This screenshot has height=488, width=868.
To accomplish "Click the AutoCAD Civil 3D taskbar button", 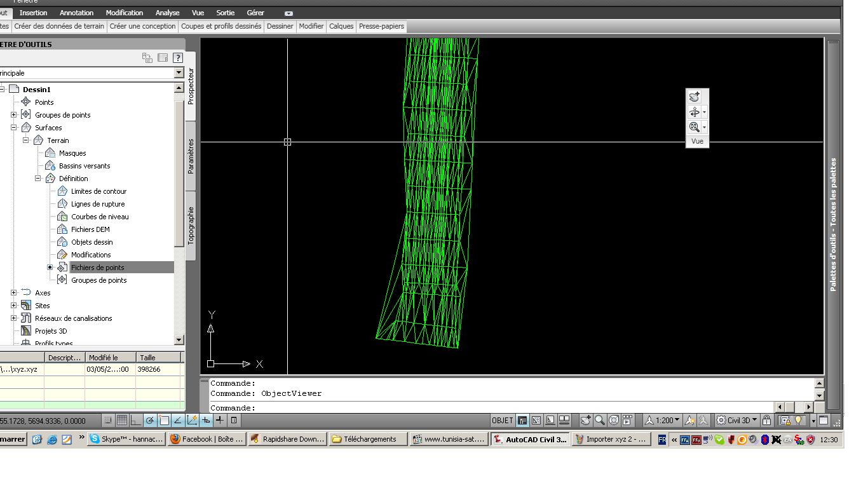I will (x=530, y=439).
